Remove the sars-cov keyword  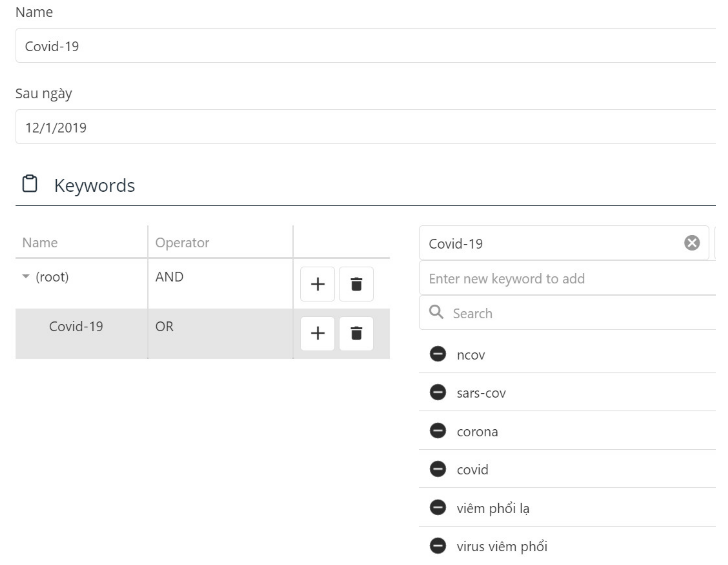(x=438, y=392)
